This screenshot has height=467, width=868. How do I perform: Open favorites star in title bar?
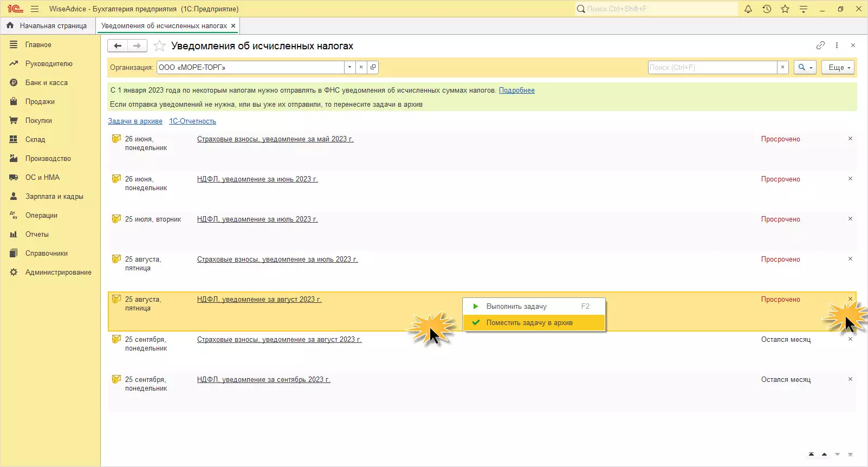785,9
